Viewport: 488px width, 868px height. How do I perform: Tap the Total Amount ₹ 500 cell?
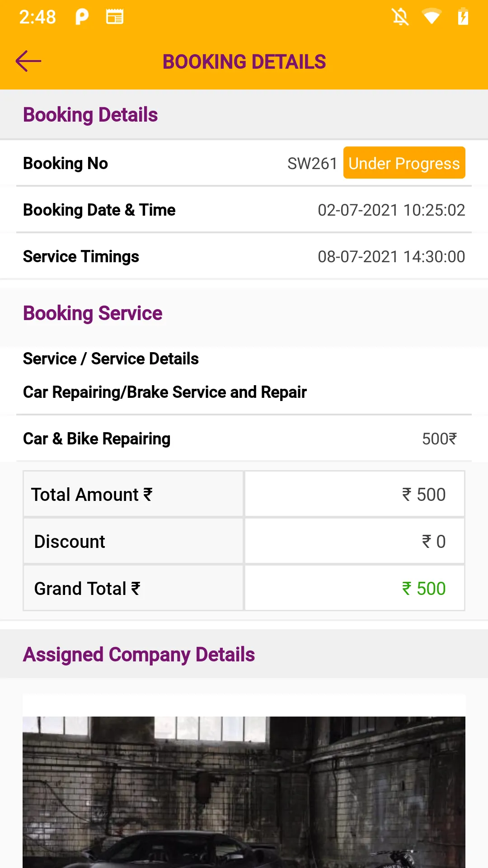click(x=355, y=494)
